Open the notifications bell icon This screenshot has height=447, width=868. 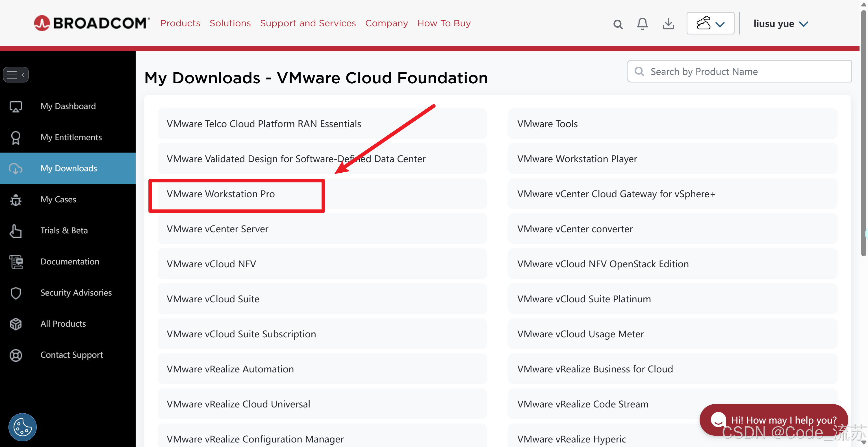(642, 24)
